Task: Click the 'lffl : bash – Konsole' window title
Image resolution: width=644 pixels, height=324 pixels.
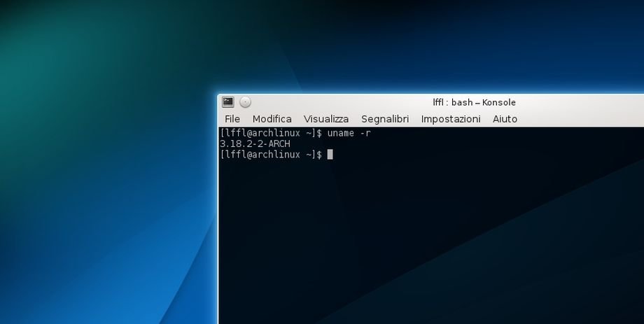Action: point(474,102)
